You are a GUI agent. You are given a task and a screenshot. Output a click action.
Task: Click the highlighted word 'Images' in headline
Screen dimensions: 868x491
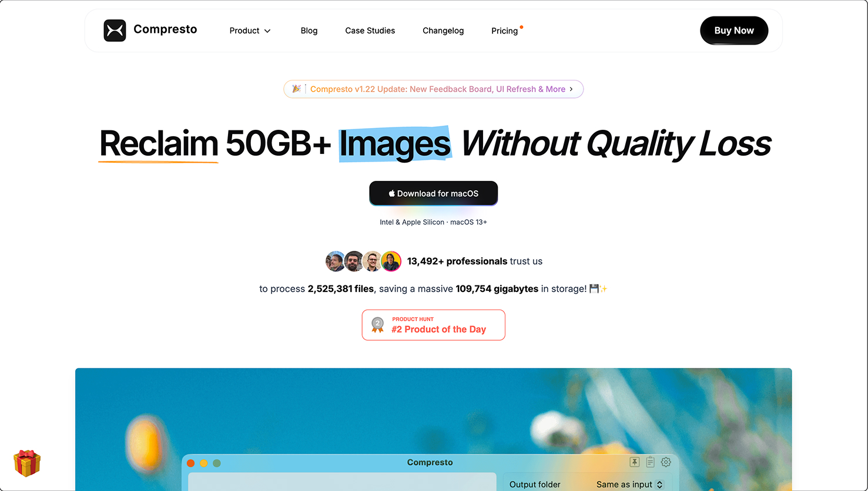click(x=395, y=143)
